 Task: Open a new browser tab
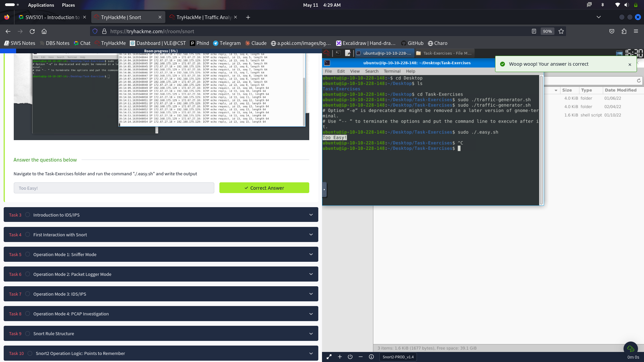(248, 17)
